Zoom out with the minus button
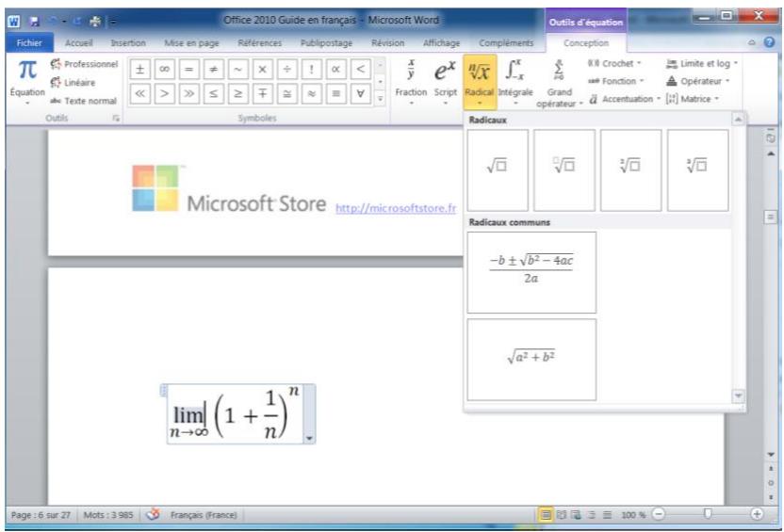The width and height of the screenshot is (784, 532). (659, 514)
